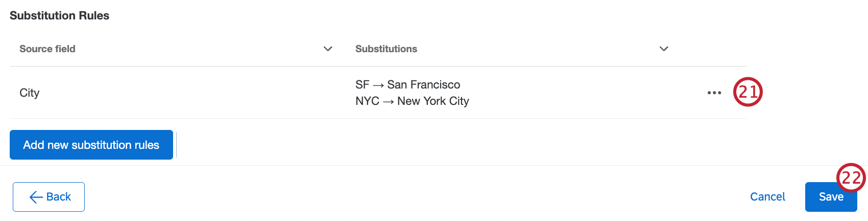868x221 pixels.
Task: Expand the Substitutions column chevron
Action: 664,49
